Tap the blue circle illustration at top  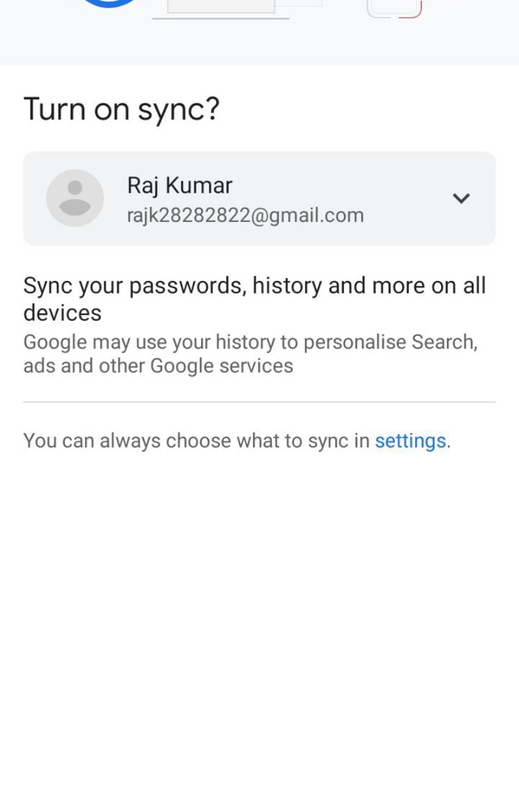(109, 3)
